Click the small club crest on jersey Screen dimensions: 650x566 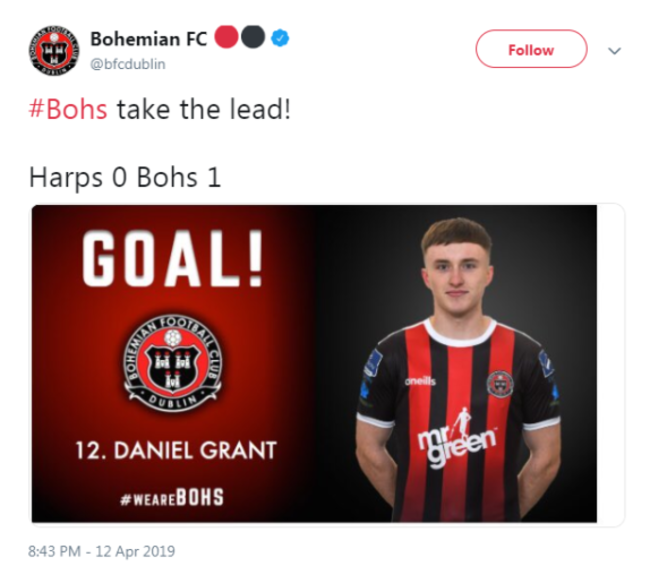(500, 384)
